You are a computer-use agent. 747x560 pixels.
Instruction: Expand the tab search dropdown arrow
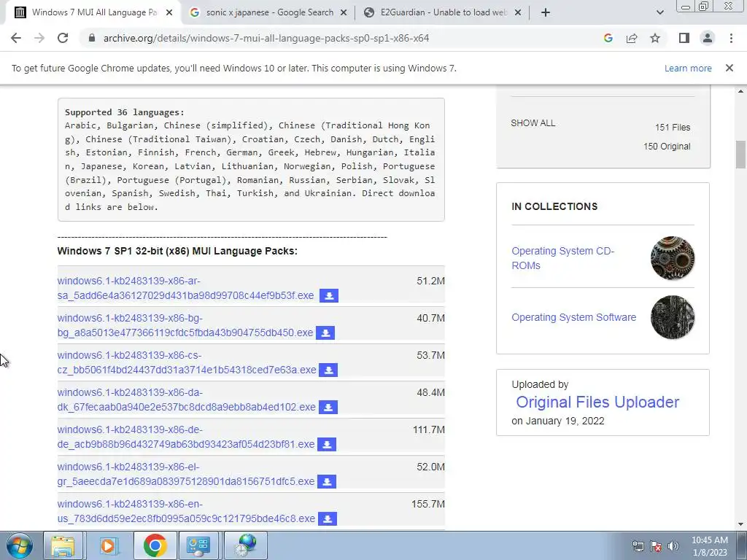click(659, 13)
